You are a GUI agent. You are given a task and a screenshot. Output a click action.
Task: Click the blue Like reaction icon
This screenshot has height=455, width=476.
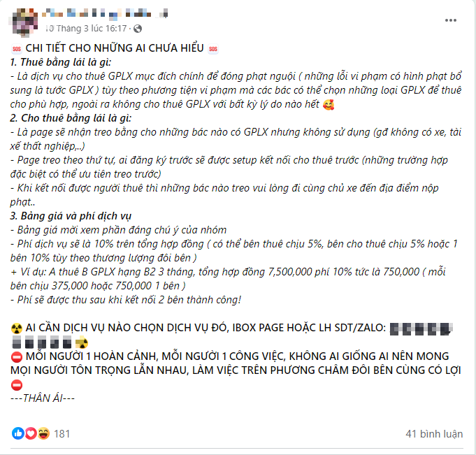click(17, 433)
